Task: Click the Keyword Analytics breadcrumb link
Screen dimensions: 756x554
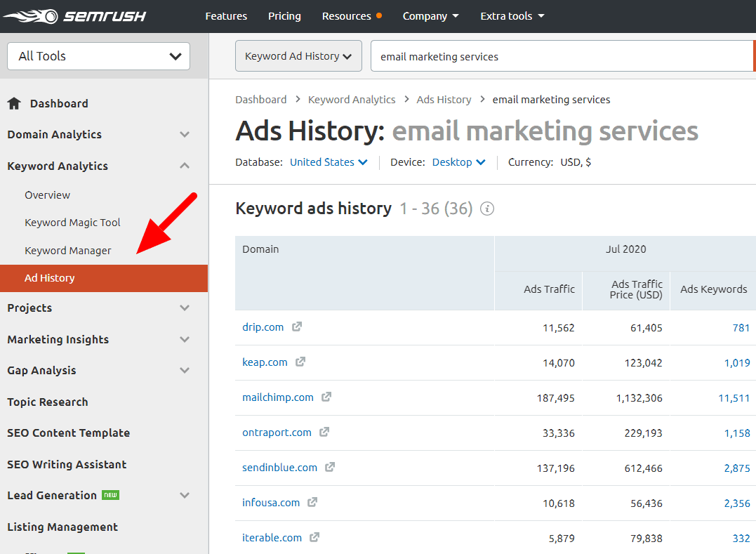Action: [352, 99]
